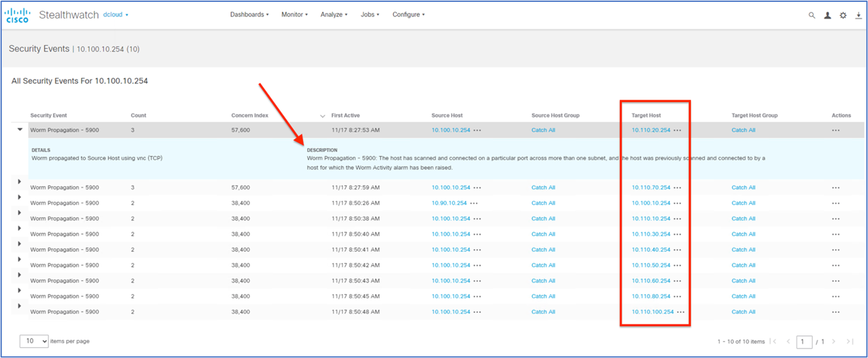Click the download icon in top bar
This screenshot has width=868, height=358.
pos(858,16)
